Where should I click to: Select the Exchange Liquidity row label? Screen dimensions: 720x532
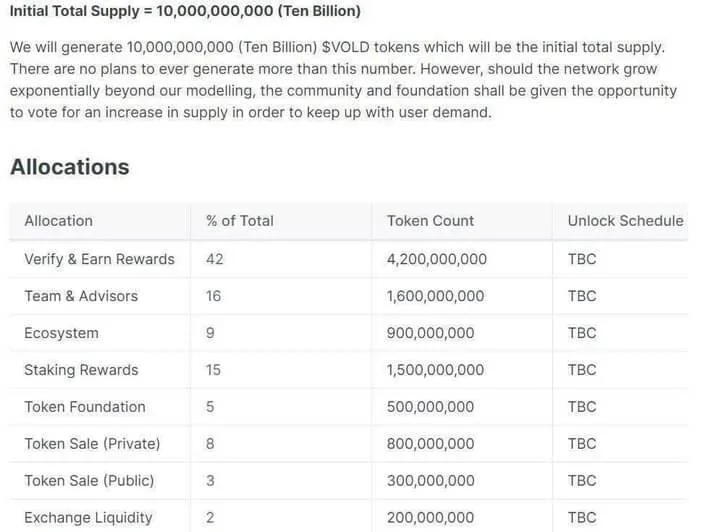(88, 518)
